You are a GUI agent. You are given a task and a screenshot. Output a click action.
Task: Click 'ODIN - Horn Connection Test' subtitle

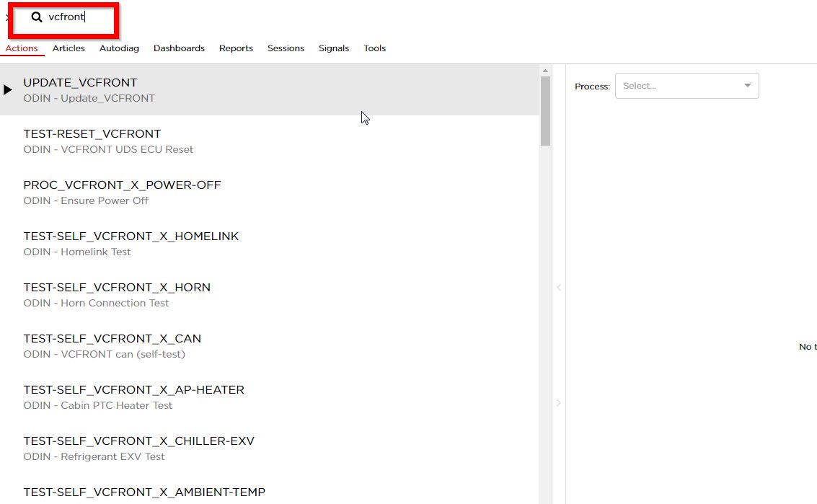(x=97, y=303)
